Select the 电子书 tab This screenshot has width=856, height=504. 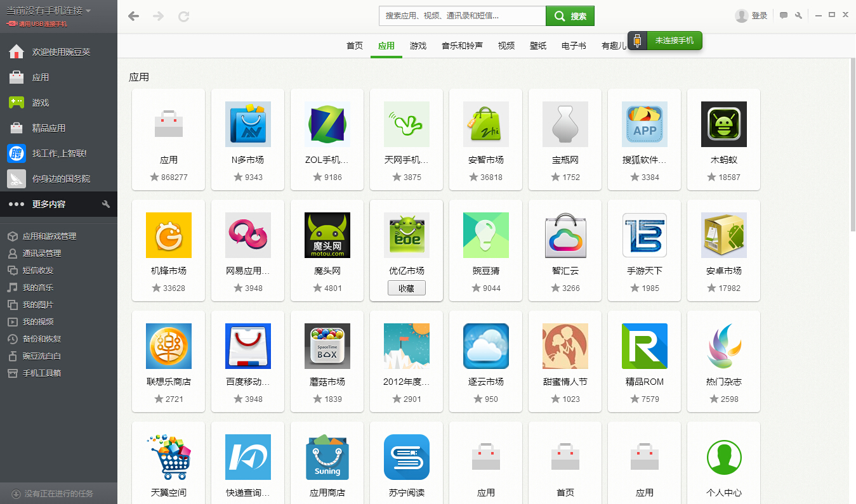574,46
